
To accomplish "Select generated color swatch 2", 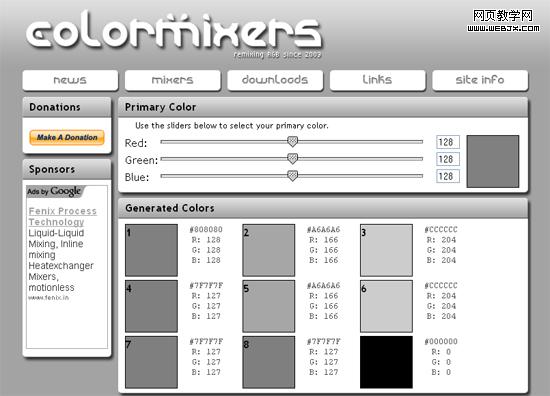I will 269,250.
